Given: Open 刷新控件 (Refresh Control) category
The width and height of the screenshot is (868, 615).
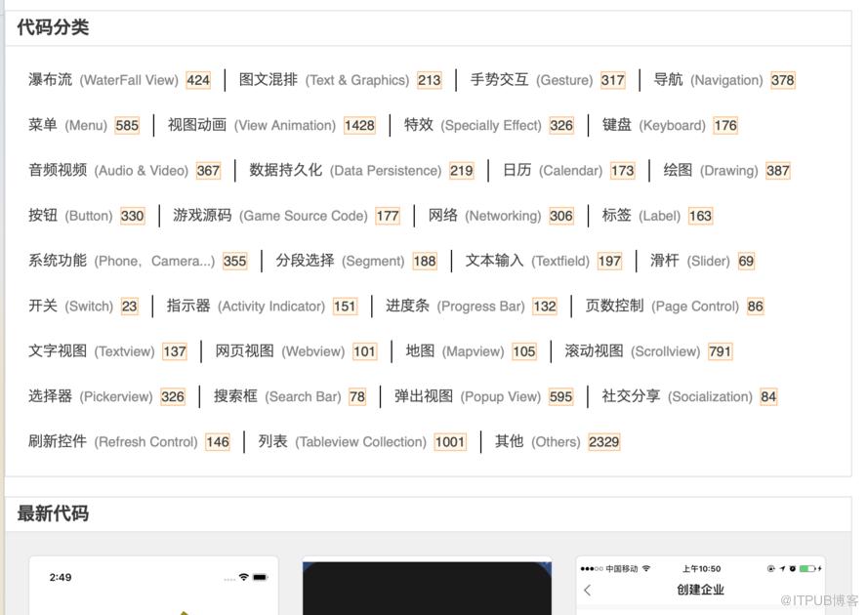Looking at the screenshot, I should point(113,442).
